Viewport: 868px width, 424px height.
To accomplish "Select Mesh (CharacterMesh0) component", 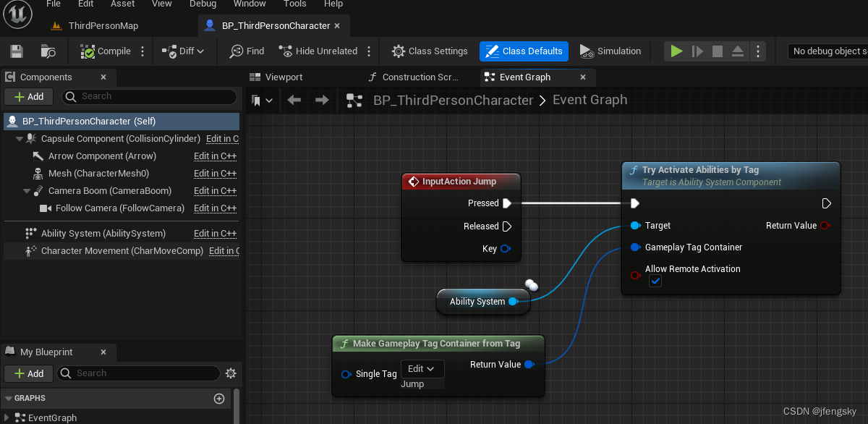I will coord(98,173).
